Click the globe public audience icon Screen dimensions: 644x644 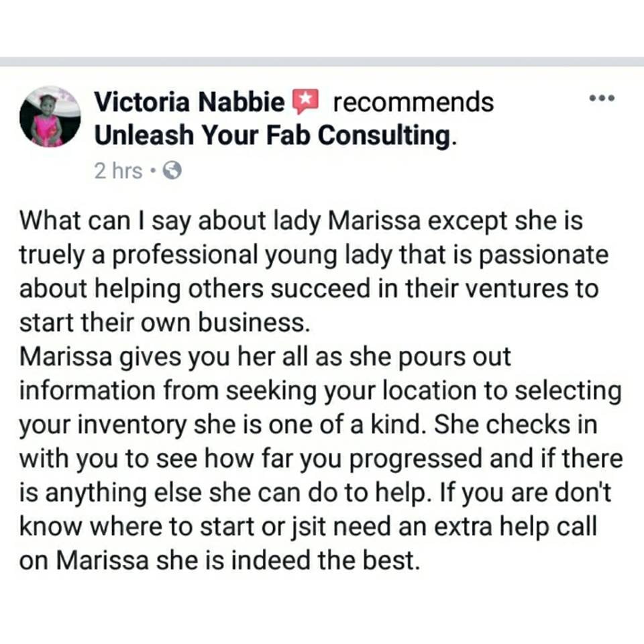tap(172, 170)
